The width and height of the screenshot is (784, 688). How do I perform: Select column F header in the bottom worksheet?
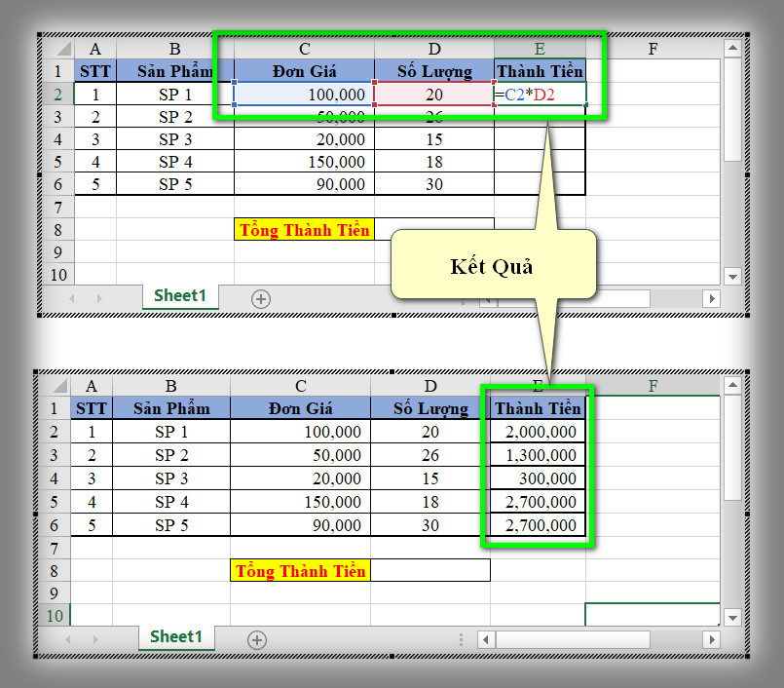click(x=653, y=386)
